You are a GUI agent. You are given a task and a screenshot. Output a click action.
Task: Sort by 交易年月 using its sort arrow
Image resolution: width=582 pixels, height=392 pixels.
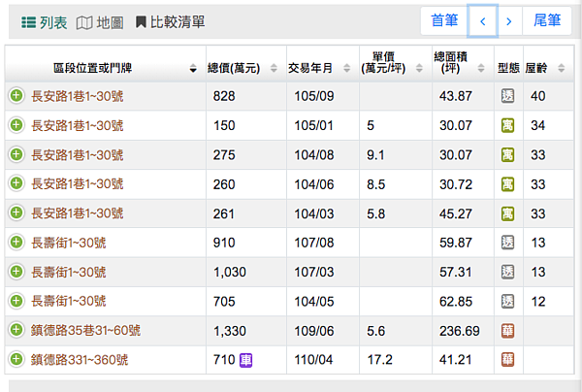[346, 68]
